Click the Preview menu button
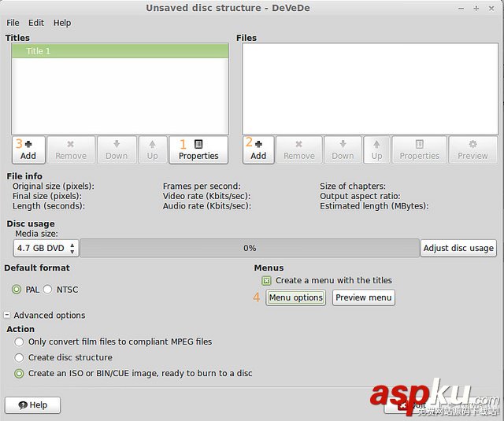Viewport: 504px width, 421px height. coord(364,297)
